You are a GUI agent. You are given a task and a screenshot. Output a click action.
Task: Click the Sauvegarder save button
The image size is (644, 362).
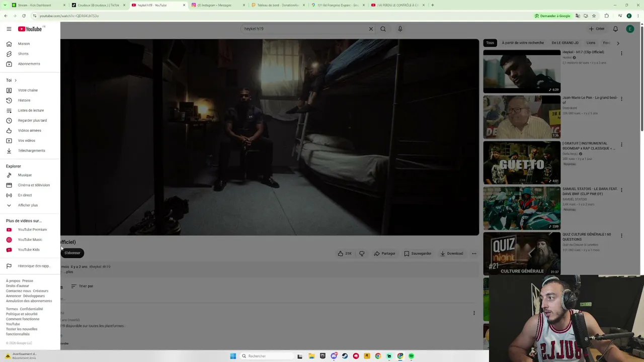point(418,253)
